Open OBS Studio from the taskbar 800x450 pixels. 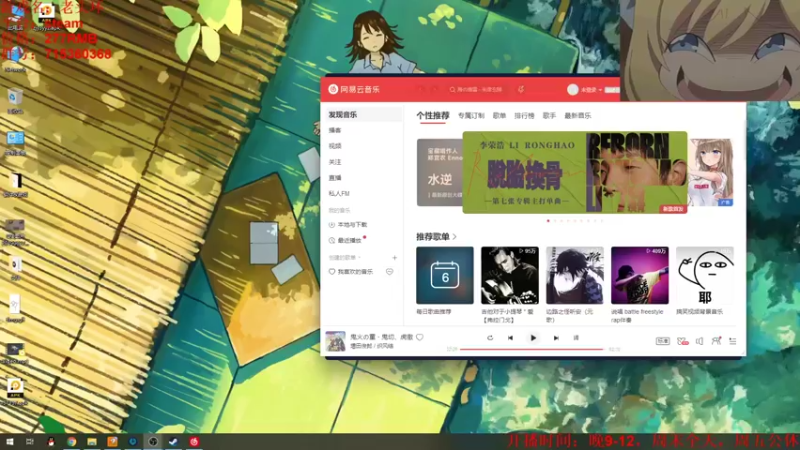coord(153,442)
